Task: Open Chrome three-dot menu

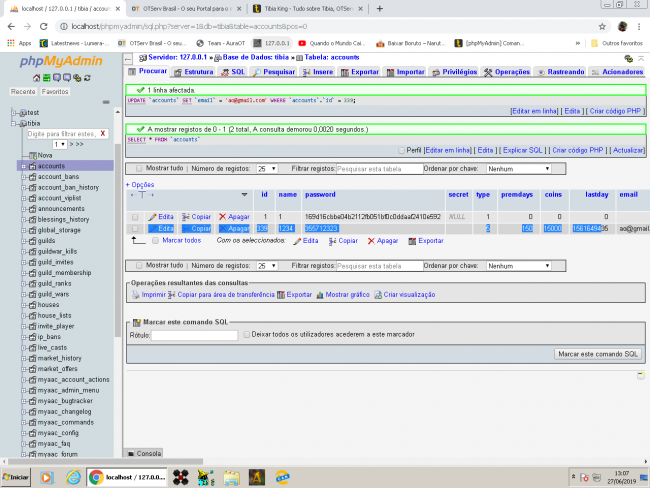Action: point(639,27)
